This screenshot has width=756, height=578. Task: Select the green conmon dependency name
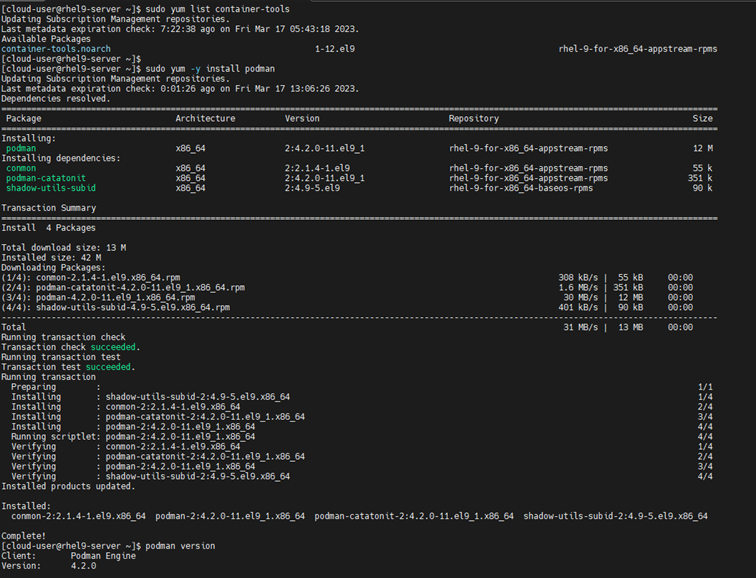21,168
